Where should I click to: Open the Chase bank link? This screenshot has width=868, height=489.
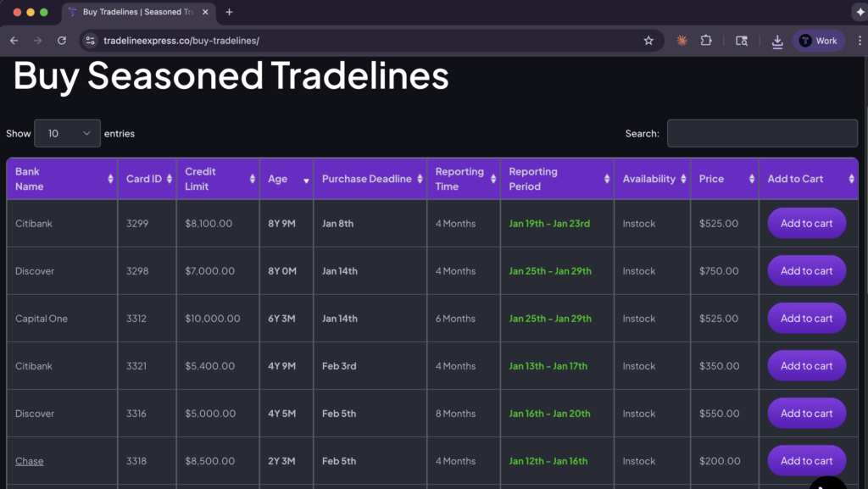coord(30,461)
